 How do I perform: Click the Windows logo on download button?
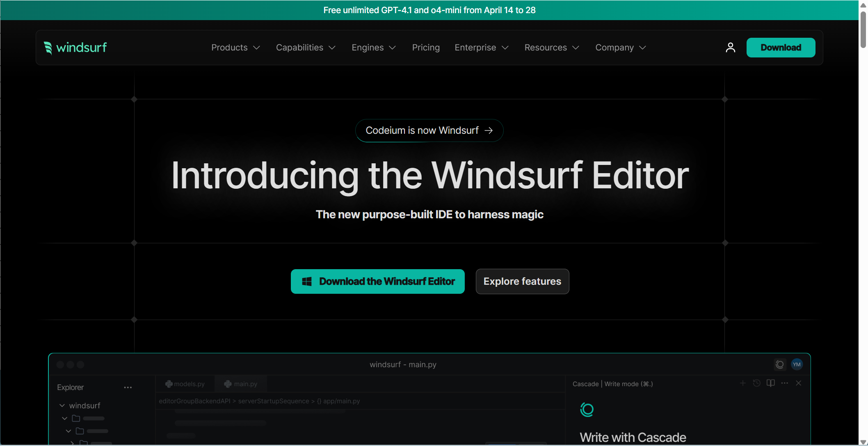coord(307,281)
